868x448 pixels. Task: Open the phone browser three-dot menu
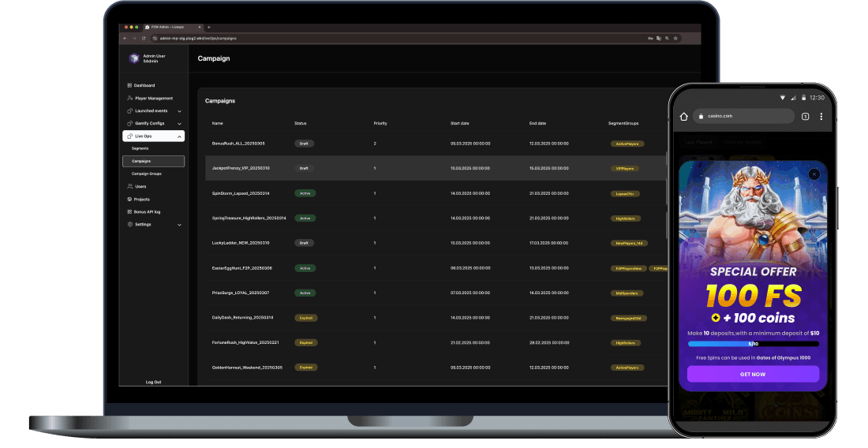[x=821, y=117]
